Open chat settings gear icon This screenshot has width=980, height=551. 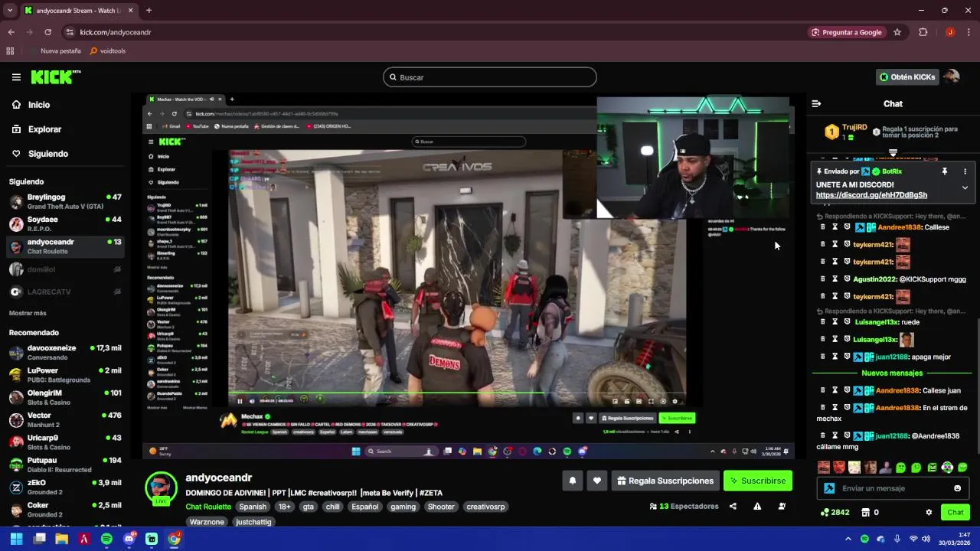[x=929, y=512]
